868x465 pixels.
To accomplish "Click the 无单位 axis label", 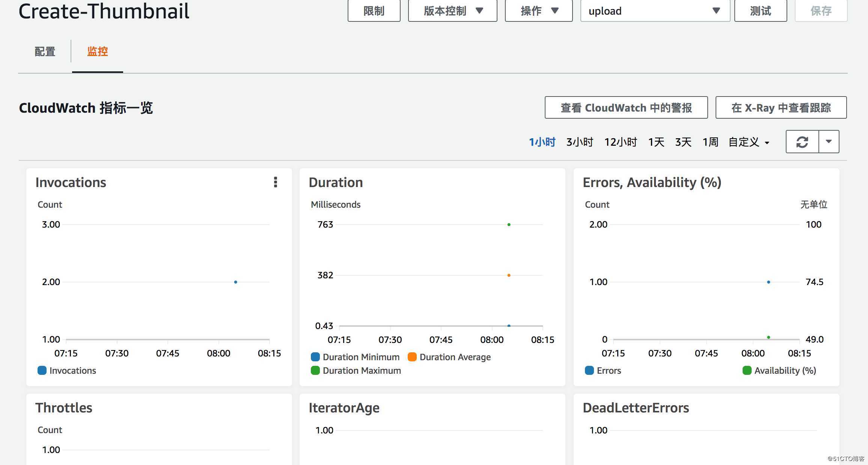I will click(814, 205).
